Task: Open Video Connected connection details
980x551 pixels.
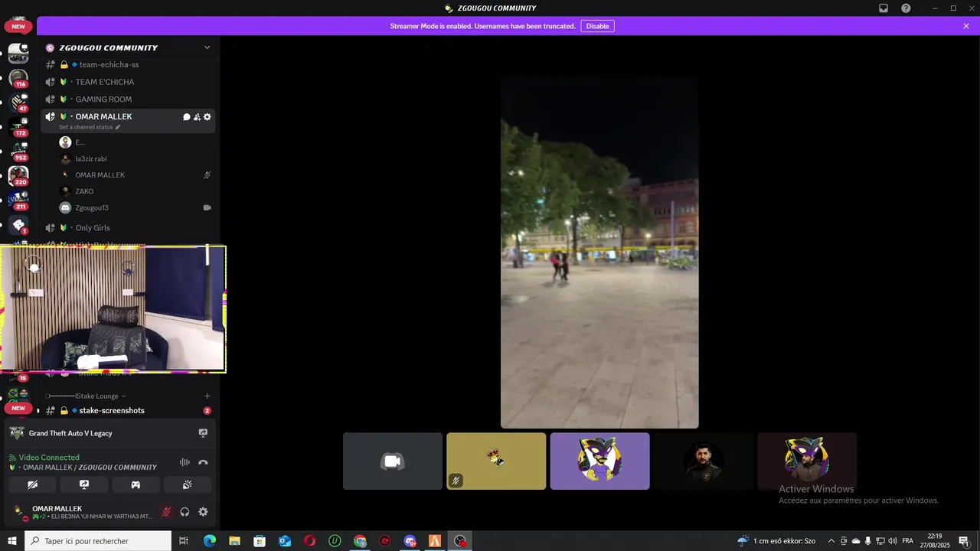Action: coord(49,458)
